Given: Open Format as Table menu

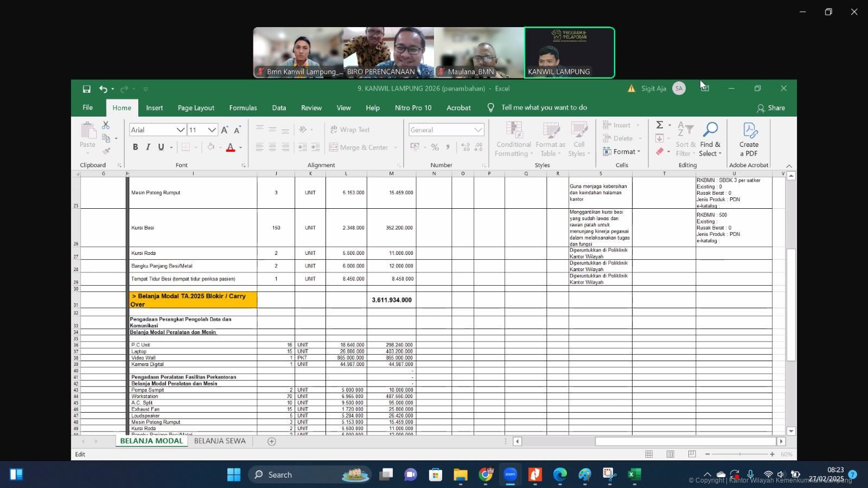Looking at the screenshot, I should click(x=550, y=139).
